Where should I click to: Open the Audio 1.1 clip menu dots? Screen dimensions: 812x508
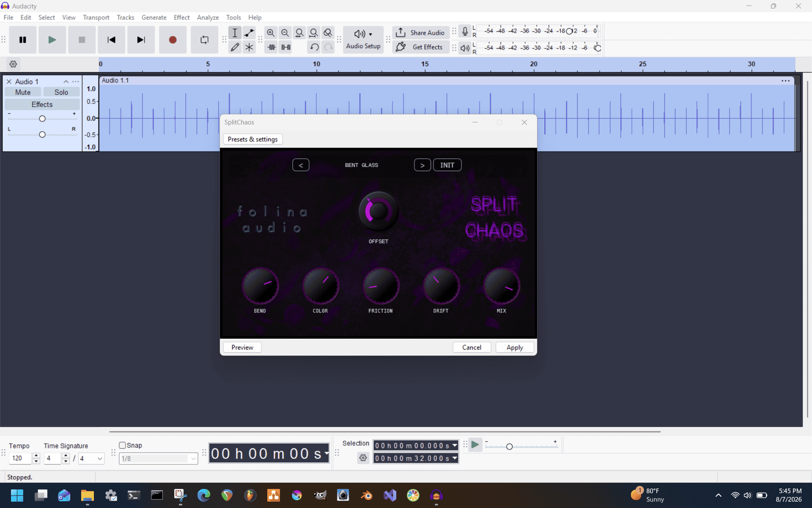click(x=785, y=81)
